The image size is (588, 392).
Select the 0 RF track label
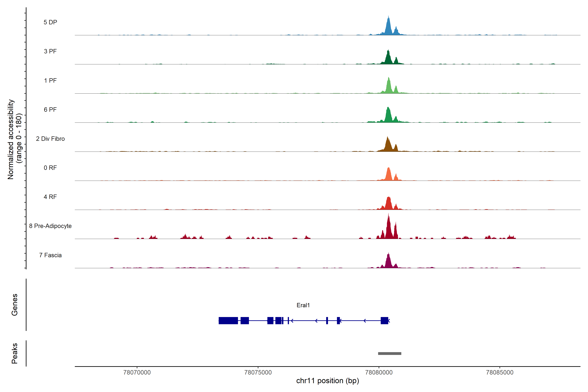(50, 168)
